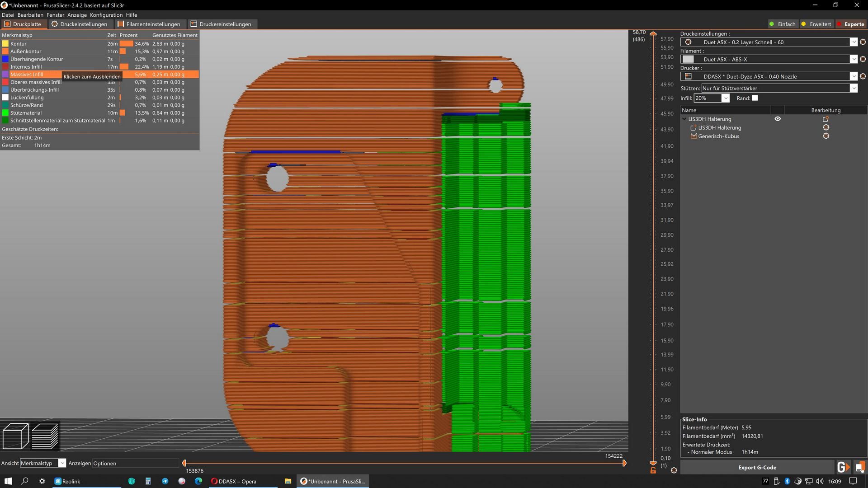This screenshot has height=488, width=868.
Task: Hide Internes Infill feature type in legend
Action: coord(99,67)
